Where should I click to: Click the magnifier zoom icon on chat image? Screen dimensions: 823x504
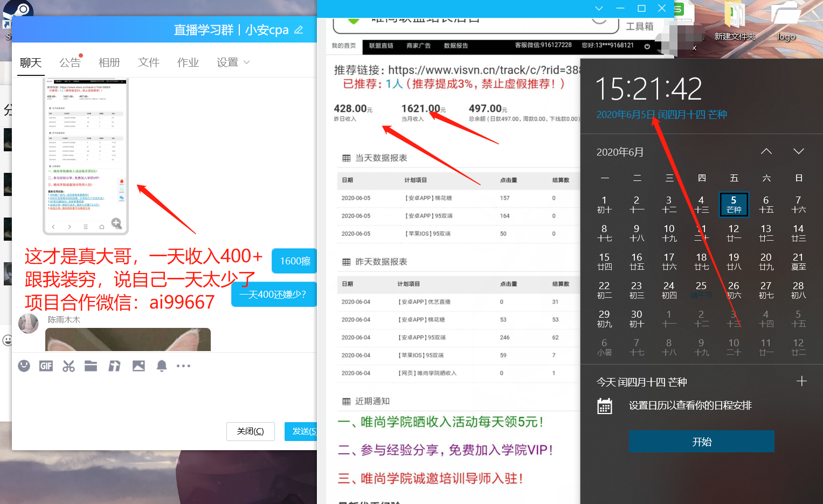[116, 223]
